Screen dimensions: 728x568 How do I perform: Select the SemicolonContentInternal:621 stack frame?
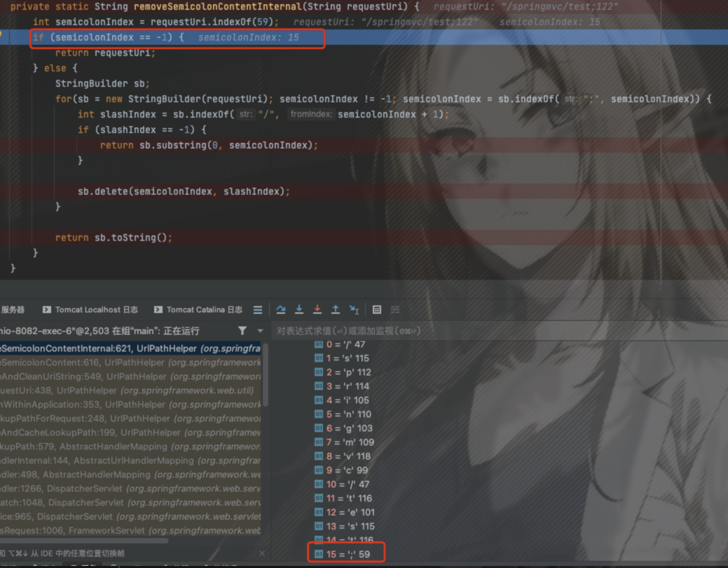point(131,348)
